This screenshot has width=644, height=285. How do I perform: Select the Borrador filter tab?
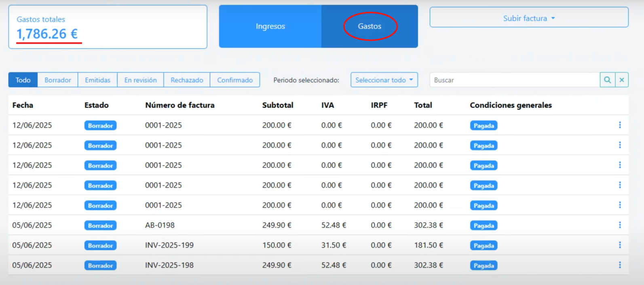[x=57, y=80]
